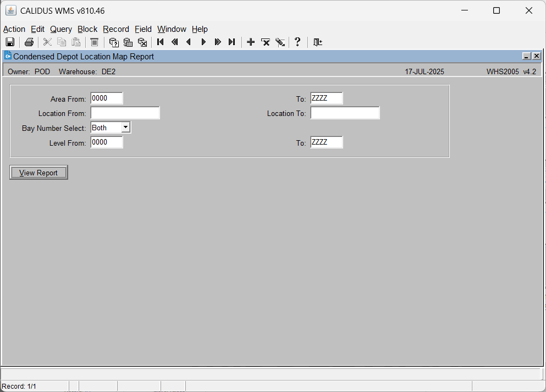Minimize the Condensed Depot Location Map window

(527, 56)
